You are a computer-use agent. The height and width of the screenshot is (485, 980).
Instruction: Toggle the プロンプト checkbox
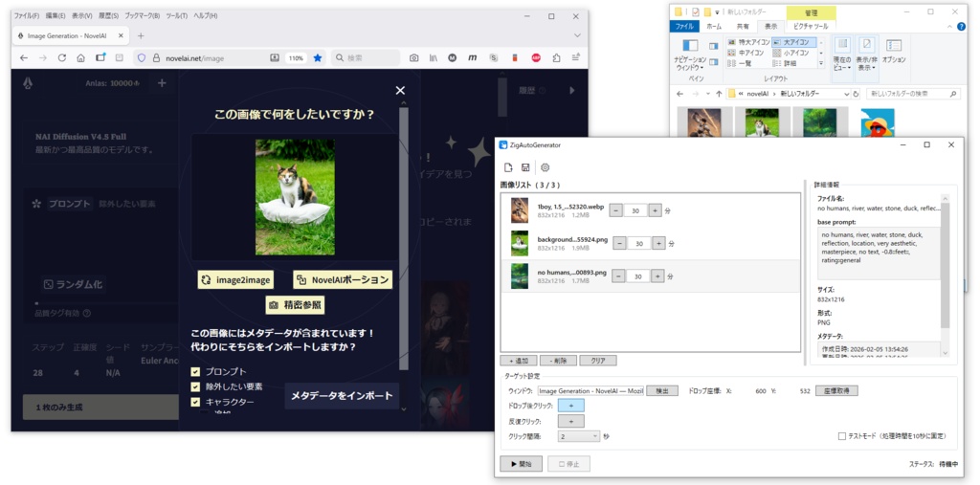(x=195, y=372)
